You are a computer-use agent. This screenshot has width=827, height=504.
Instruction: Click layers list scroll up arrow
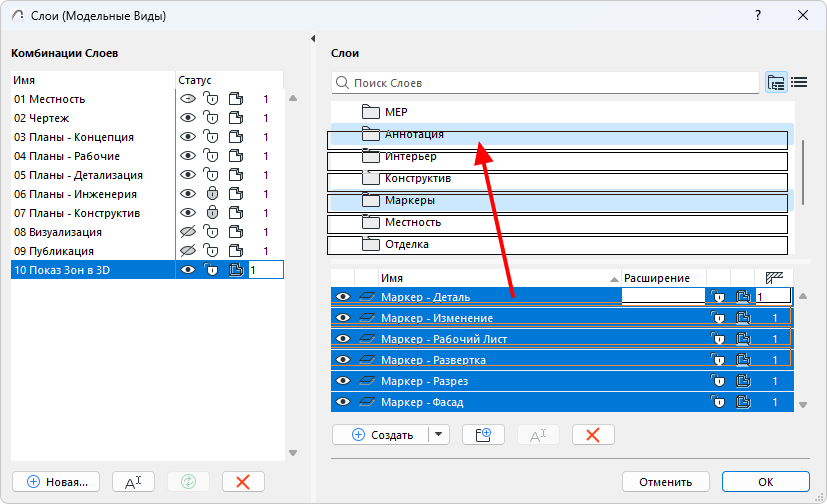(x=803, y=296)
